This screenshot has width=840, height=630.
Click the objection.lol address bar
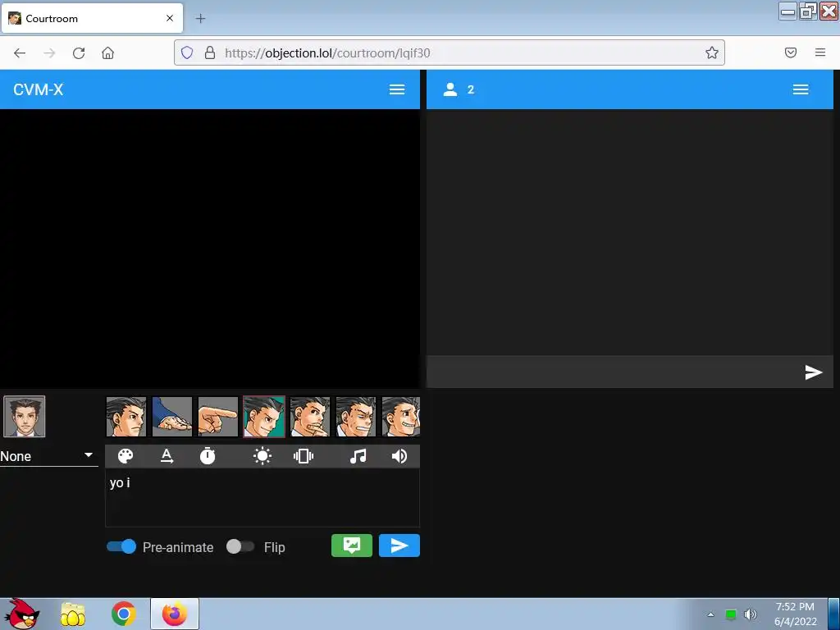[x=449, y=52]
